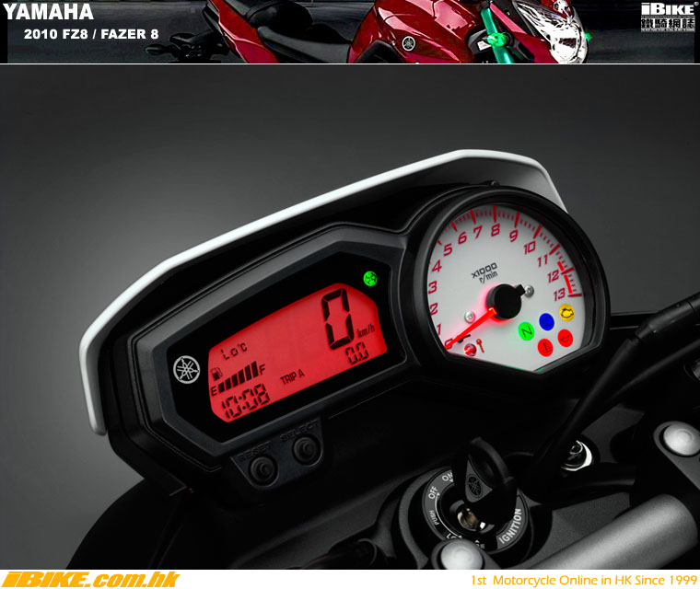Click the Lo °C temperature reading
The width and height of the screenshot is (700, 589).
235,352
